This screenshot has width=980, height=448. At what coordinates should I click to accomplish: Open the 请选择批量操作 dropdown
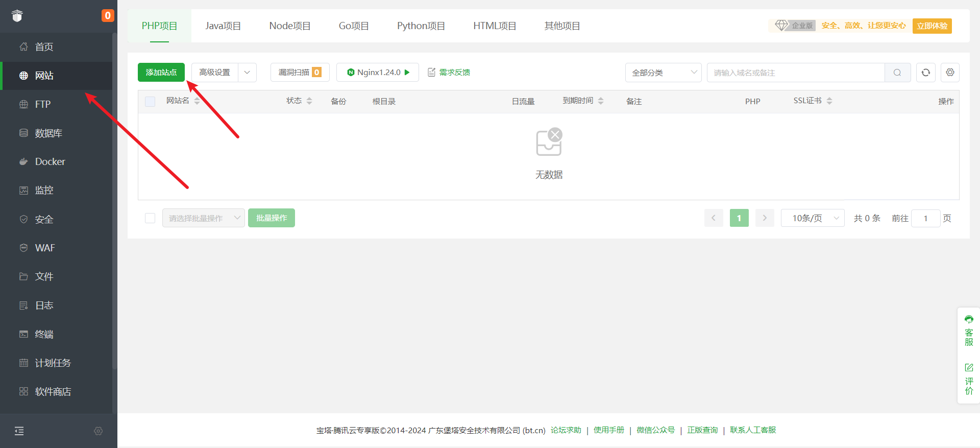[x=204, y=218]
